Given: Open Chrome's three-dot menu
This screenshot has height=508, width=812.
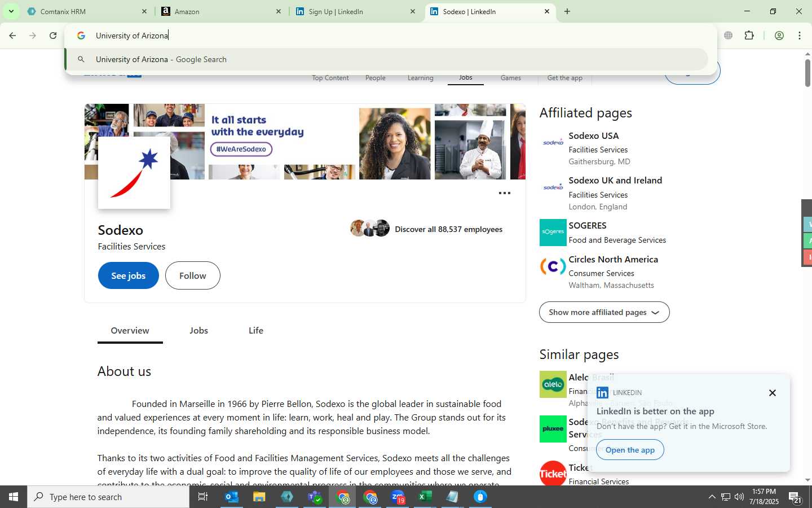Looking at the screenshot, I should tap(800, 36).
